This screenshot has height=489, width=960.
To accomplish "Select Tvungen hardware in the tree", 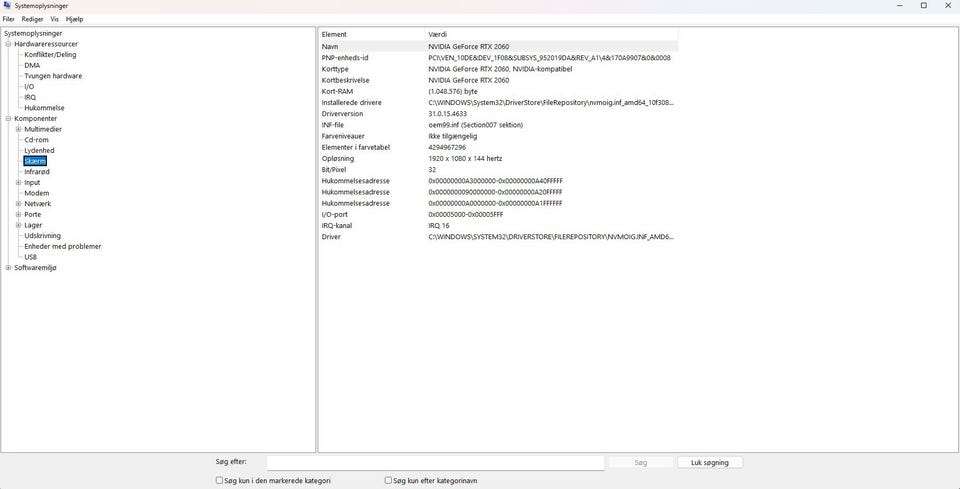I will [53, 76].
